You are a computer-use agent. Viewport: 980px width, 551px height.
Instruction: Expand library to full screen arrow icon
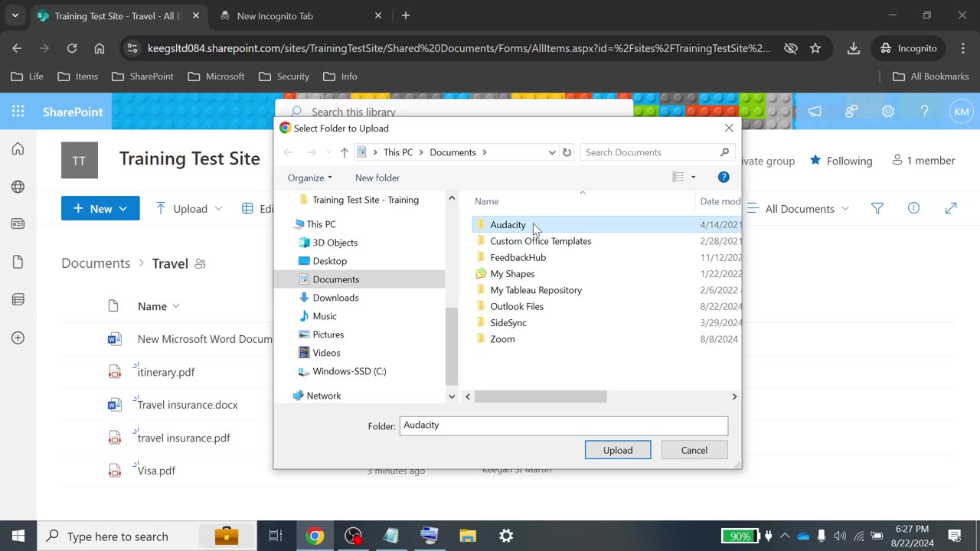point(951,208)
